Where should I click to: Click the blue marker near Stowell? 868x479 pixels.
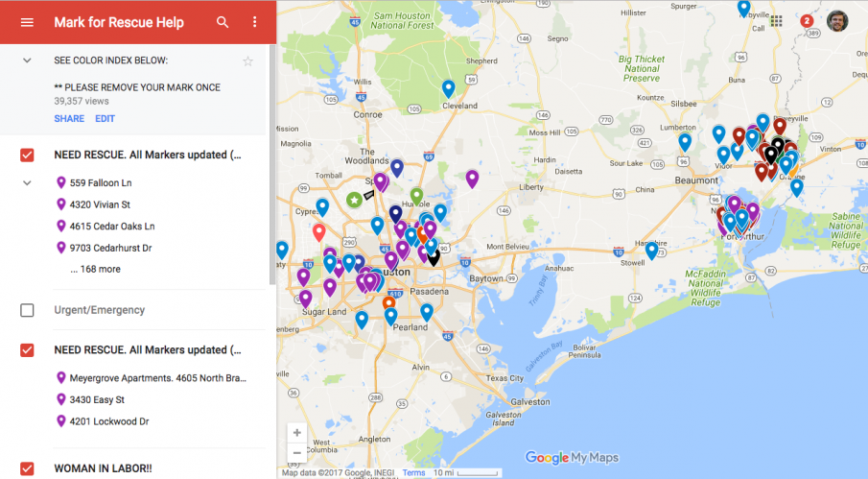652,251
